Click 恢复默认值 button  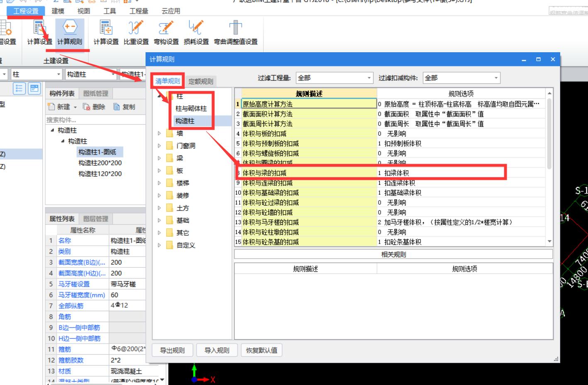click(x=261, y=351)
